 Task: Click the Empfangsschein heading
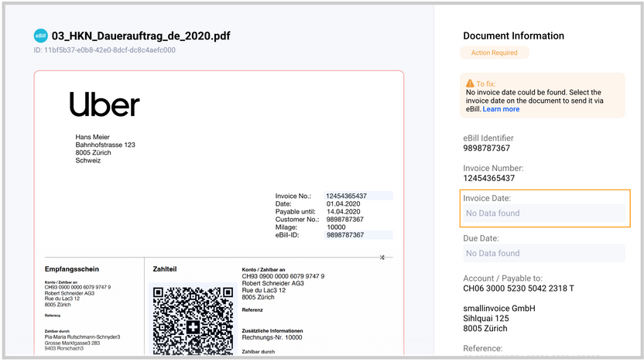tap(72, 269)
